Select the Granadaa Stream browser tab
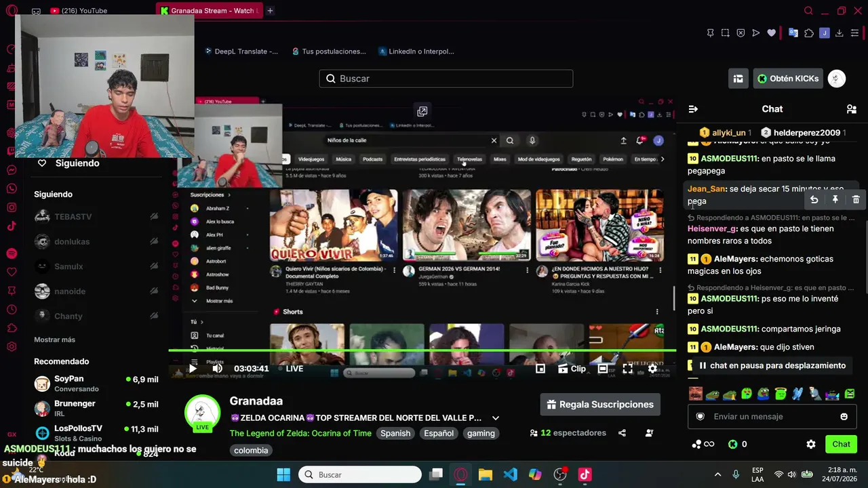This screenshot has width=868, height=488. pos(208,11)
